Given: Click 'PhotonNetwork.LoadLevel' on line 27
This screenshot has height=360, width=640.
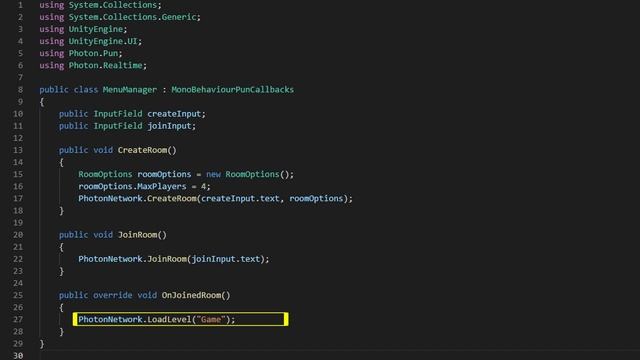Looking at the screenshot, I should 135,320.
